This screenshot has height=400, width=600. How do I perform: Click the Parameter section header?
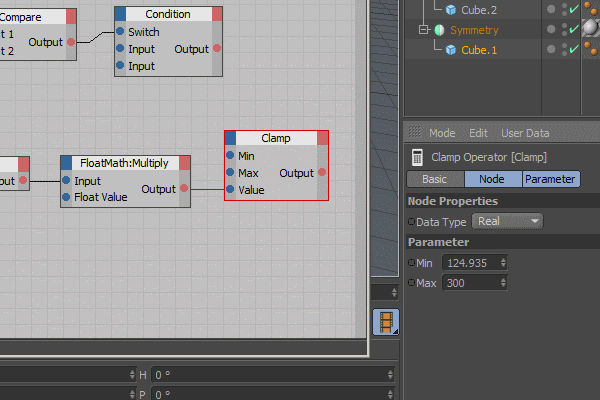pos(503,242)
